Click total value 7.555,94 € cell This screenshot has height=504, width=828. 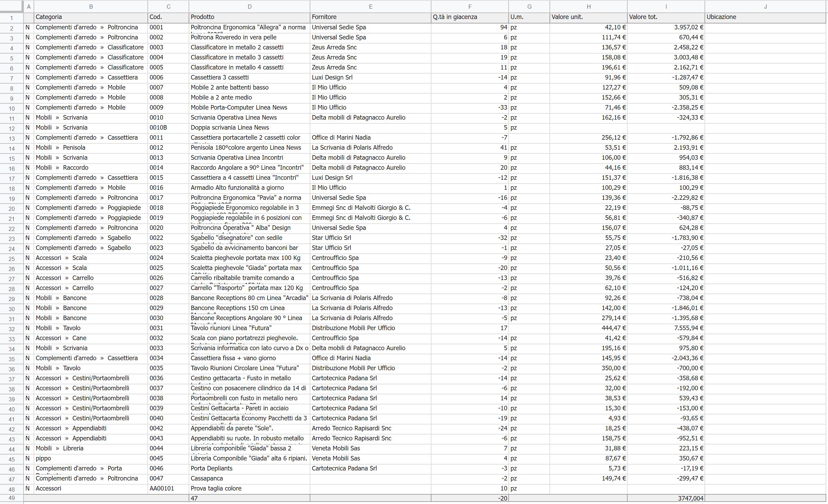coord(666,328)
